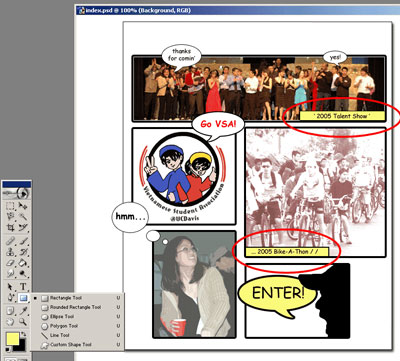Click the photo of woman holding red cup
400x361 pixels.
(x=194, y=284)
